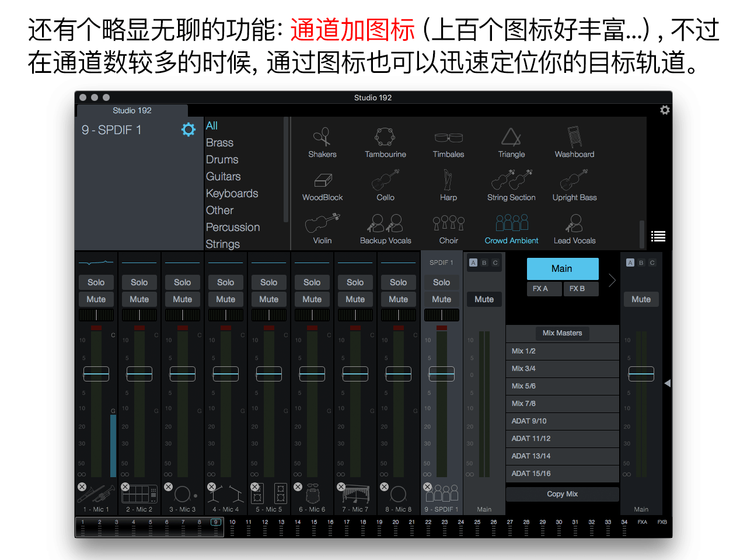The height and width of the screenshot is (560, 747).
Task: Select ADAT 9/10 in Mix Masters
Action: [563, 421]
